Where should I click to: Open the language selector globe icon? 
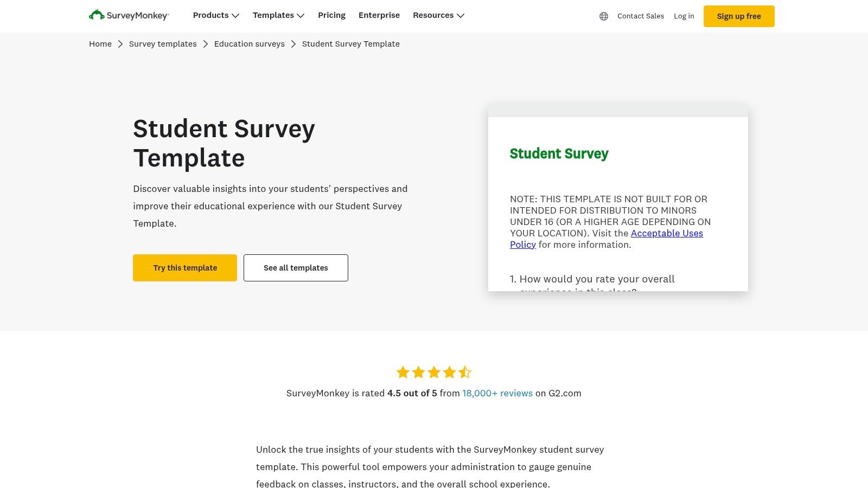604,16
